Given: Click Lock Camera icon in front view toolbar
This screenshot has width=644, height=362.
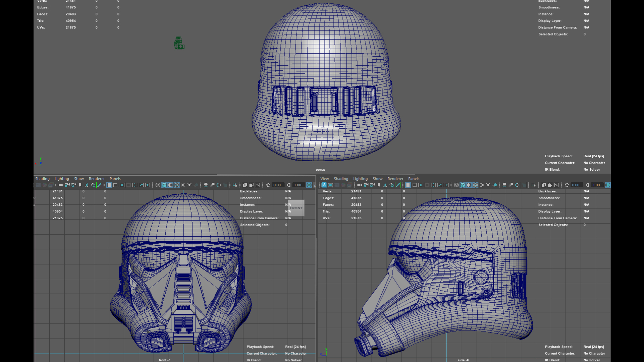Looking at the screenshot, I should 67,185.
